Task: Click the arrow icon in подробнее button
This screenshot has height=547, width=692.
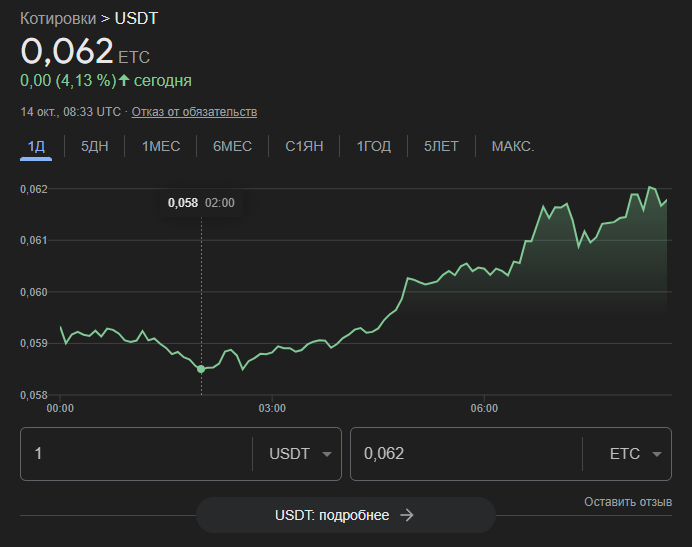Action: click(x=406, y=515)
